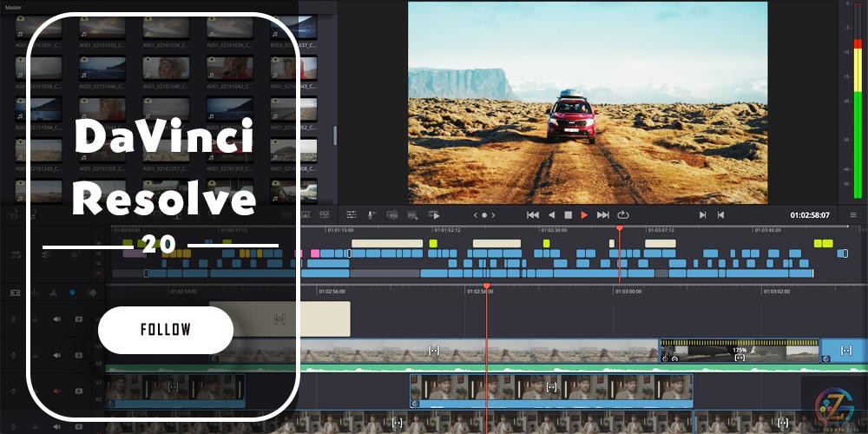
Task: Click the red Play button
Action: pyautogui.click(x=584, y=214)
